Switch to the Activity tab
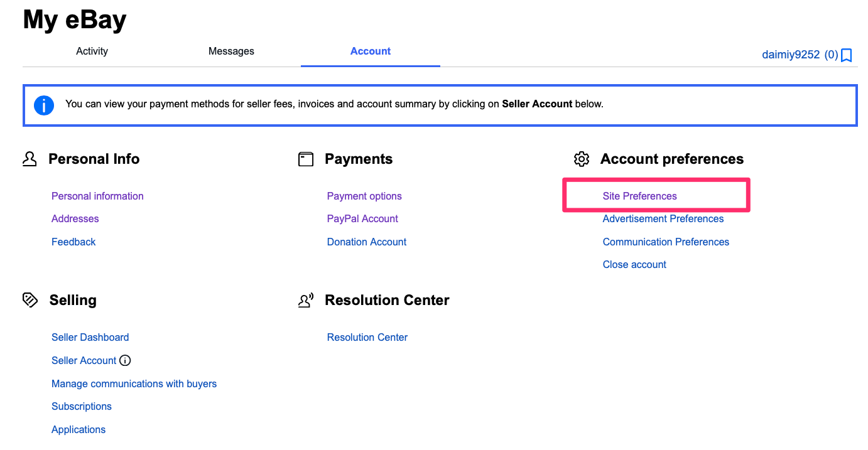868x450 pixels. coord(92,51)
